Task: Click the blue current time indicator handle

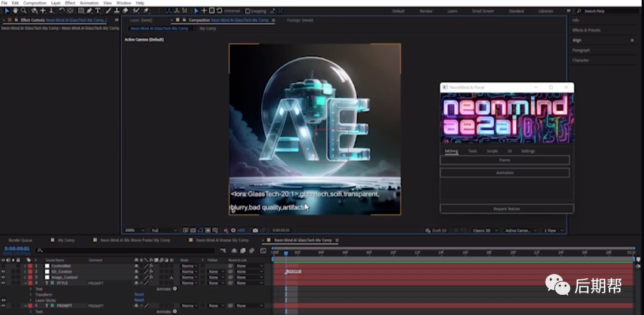Action: pos(286,253)
